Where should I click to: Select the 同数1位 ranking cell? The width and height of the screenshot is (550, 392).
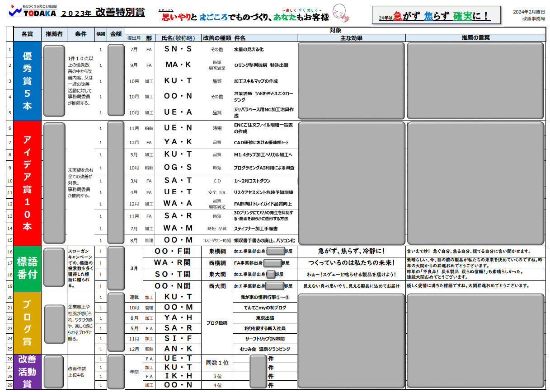(x=217, y=363)
